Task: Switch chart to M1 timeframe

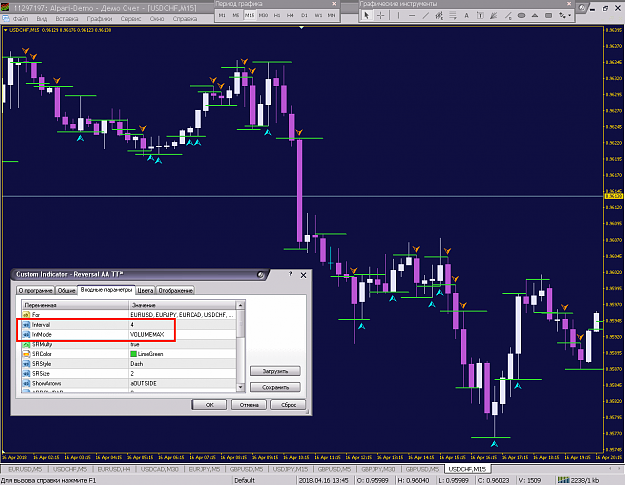Action: click(222, 16)
